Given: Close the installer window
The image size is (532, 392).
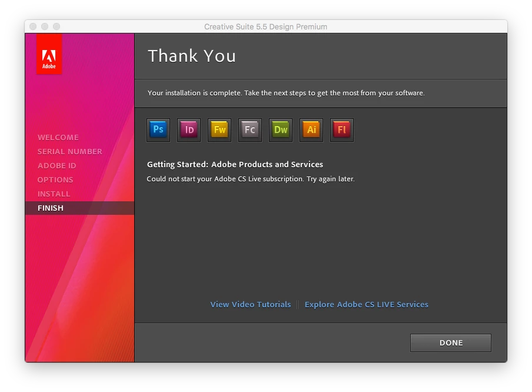Looking at the screenshot, I should coord(33,26).
